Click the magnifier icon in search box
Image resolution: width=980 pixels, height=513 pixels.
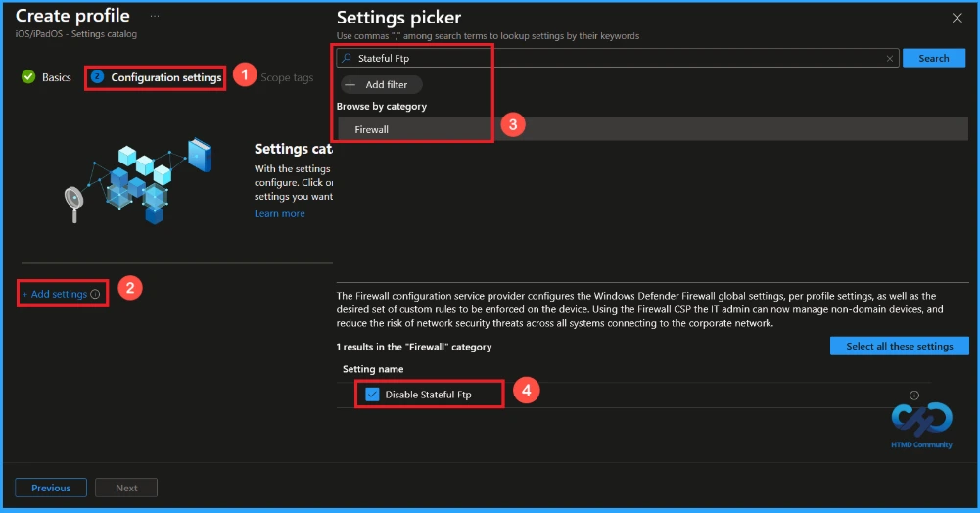347,58
